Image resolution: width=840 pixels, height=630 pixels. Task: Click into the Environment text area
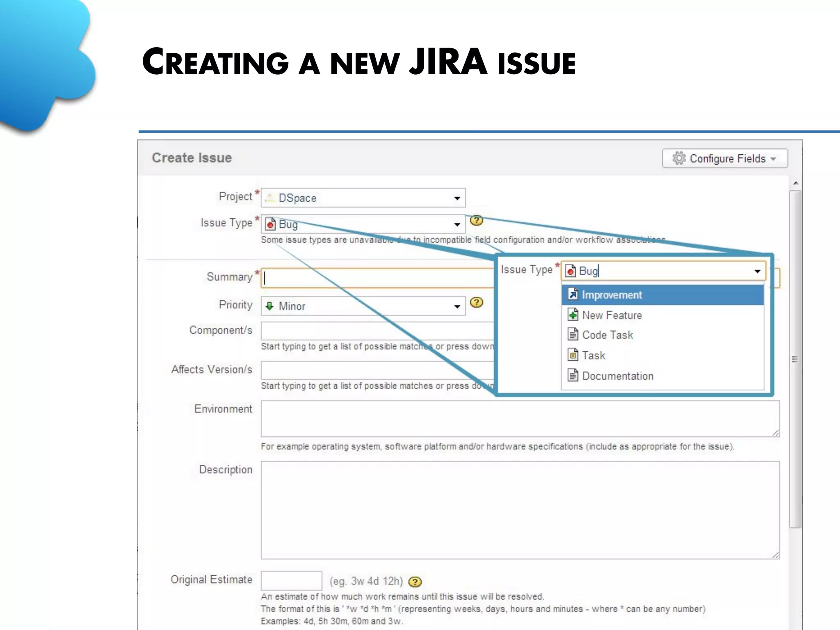point(520,419)
